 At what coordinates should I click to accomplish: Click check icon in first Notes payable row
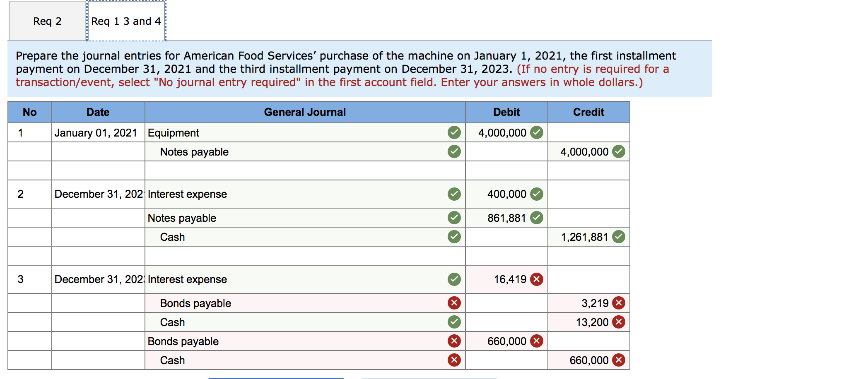(454, 151)
